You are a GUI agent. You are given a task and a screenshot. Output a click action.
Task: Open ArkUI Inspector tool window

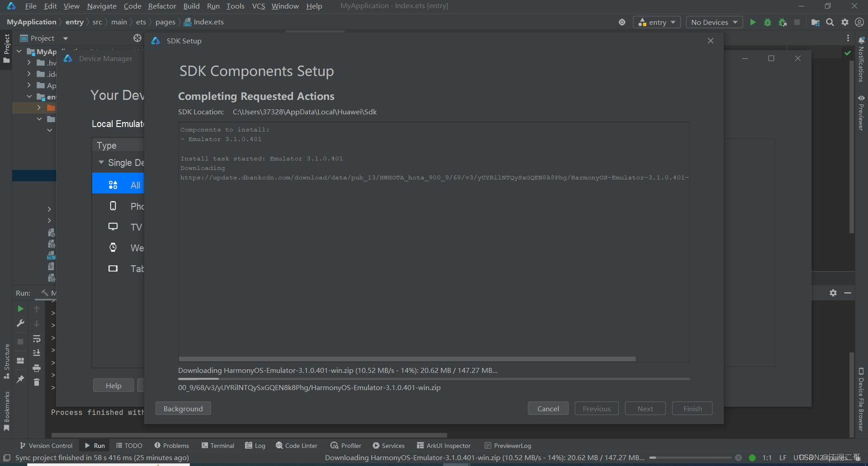444,446
